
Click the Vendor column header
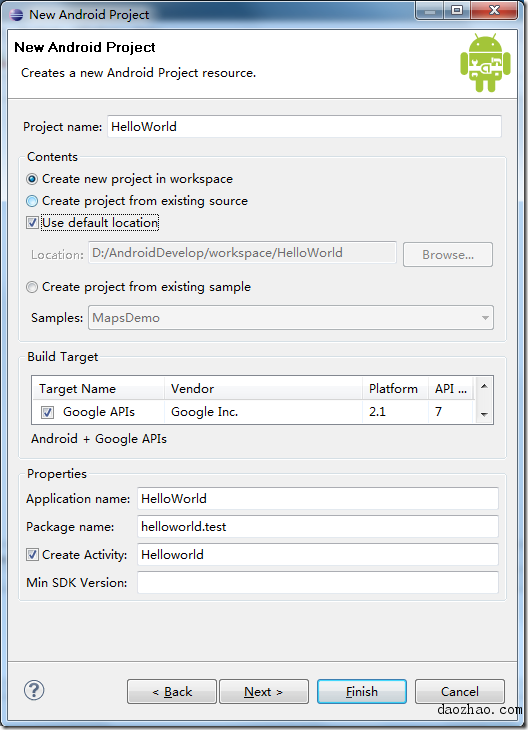(x=263, y=388)
